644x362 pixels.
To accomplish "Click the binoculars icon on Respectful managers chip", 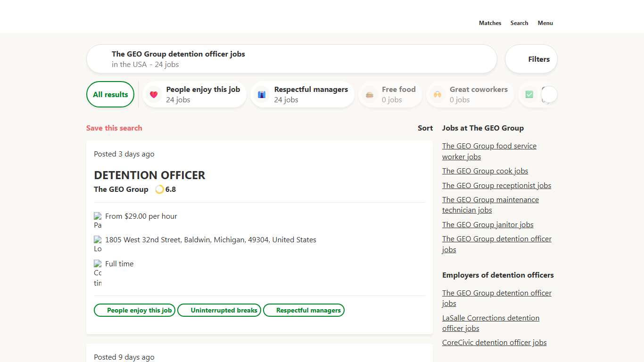I will click(x=262, y=94).
